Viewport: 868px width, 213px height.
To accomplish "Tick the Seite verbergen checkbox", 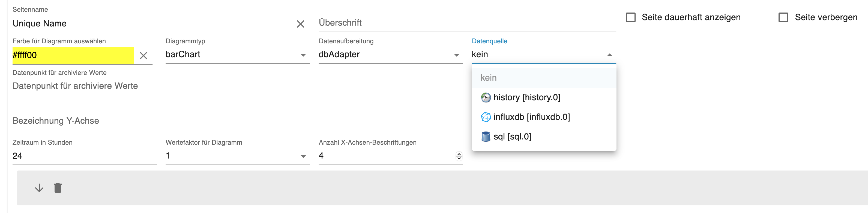I will pos(783,17).
